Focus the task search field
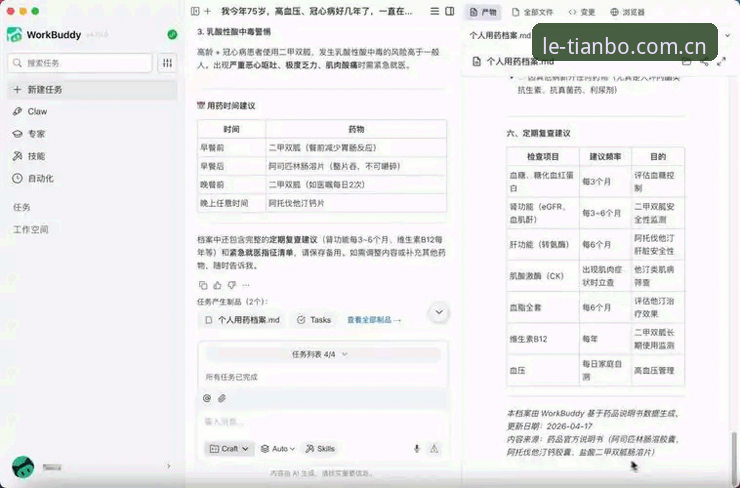This screenshot has width=740, height=488. [80, 63]
